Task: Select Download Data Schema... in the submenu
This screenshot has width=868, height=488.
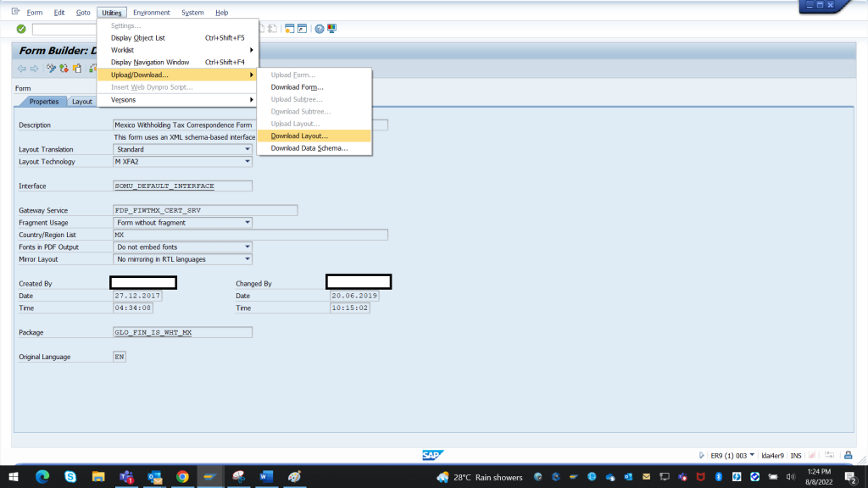Action: tap(314, 147)
